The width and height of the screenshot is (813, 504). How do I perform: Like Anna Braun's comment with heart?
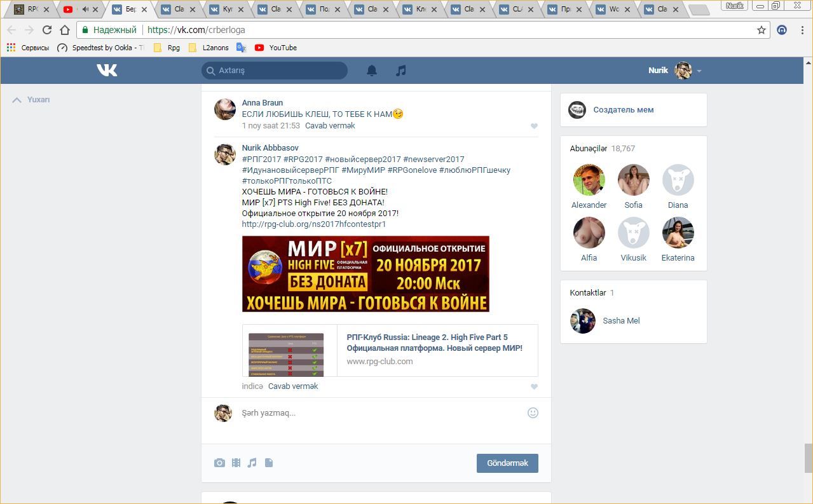(534, 126)
